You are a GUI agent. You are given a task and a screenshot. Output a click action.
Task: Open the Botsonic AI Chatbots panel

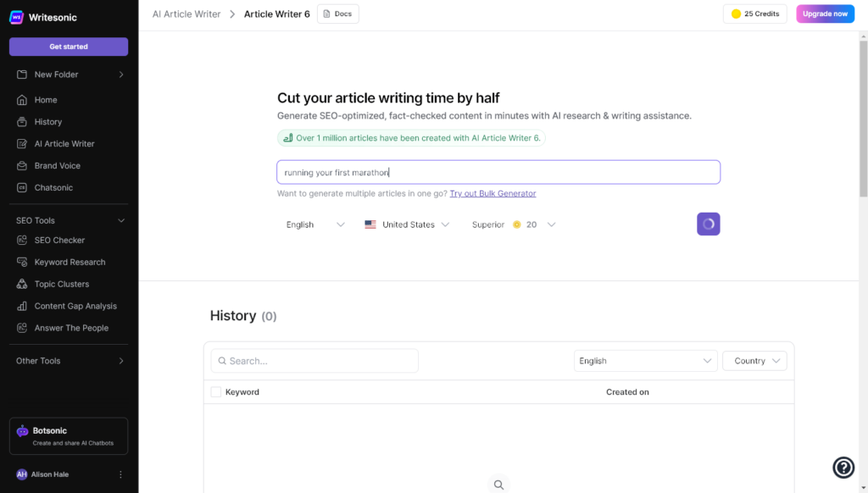pyautogui.click(x=68, y=435)
